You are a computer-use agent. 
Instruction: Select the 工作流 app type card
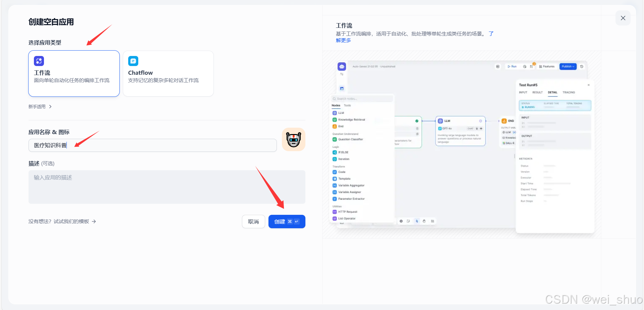[74, 74]
